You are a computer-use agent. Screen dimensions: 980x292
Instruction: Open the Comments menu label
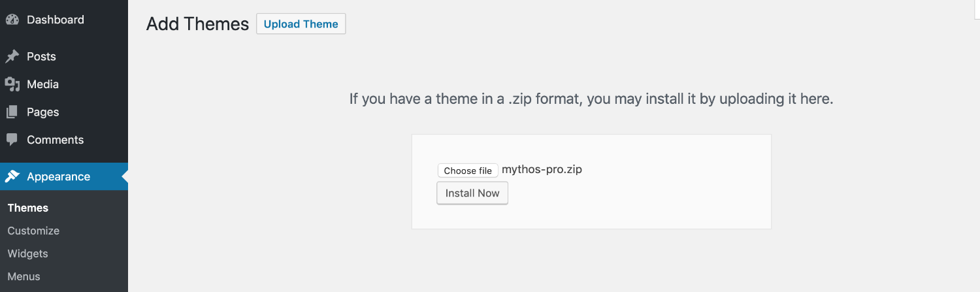coord(55,140)
